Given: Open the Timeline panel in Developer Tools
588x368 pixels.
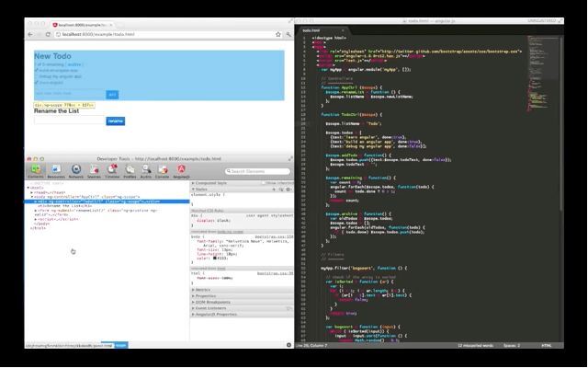Looking at the screenshot, I should 112,171.
